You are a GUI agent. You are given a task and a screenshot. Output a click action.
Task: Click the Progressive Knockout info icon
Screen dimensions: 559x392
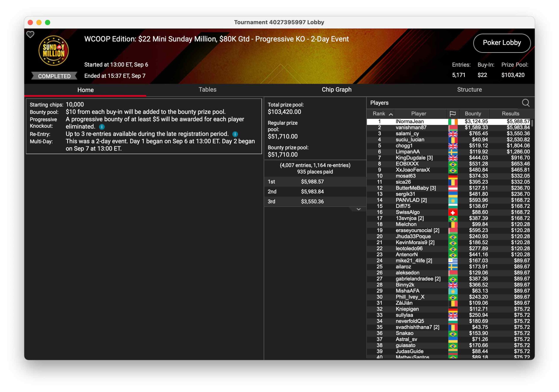(x=102, y=127)
